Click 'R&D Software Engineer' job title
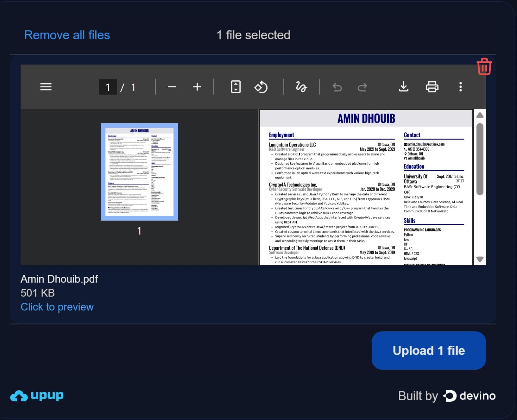The height and width of the screenshot is (420, 517). click(287, 149)
